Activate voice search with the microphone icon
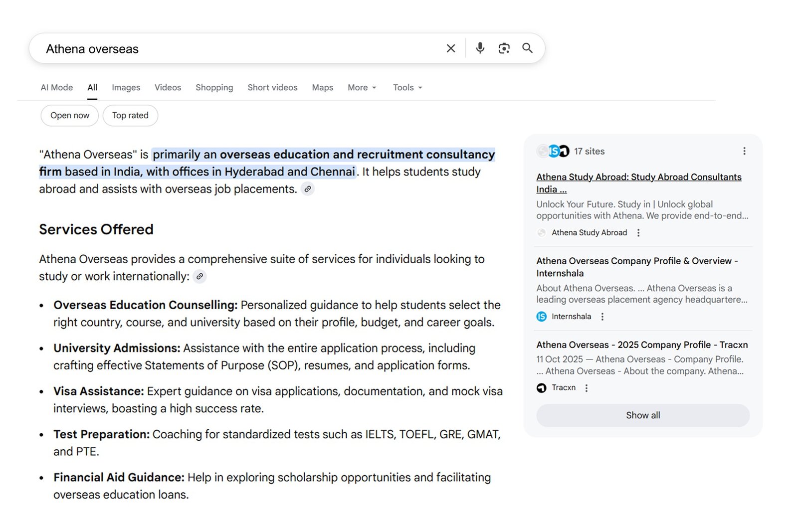 click(x=479, y=48)
